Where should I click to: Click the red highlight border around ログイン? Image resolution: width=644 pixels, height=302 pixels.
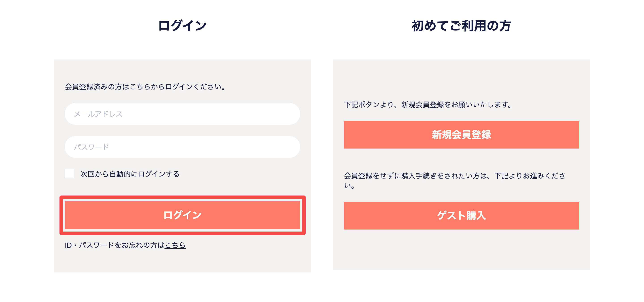pos(182,197)
